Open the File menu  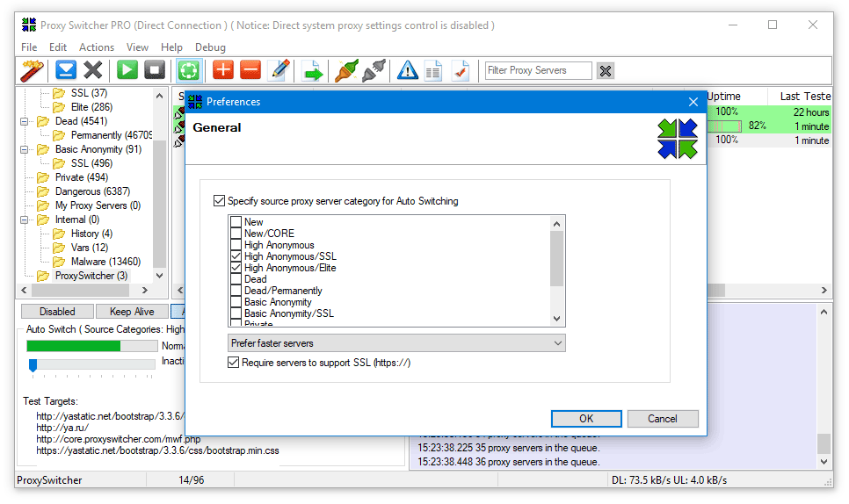29,47
